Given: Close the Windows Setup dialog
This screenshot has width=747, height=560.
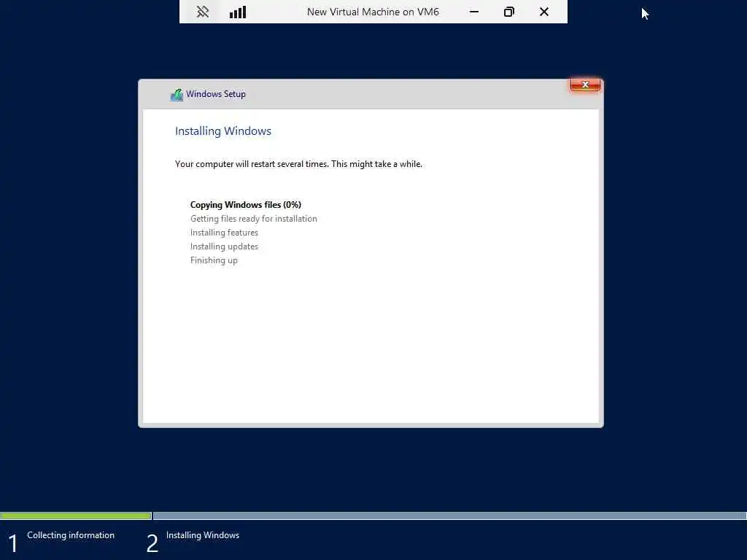Looking at the screenshot, I should click(x=585, y=85).
